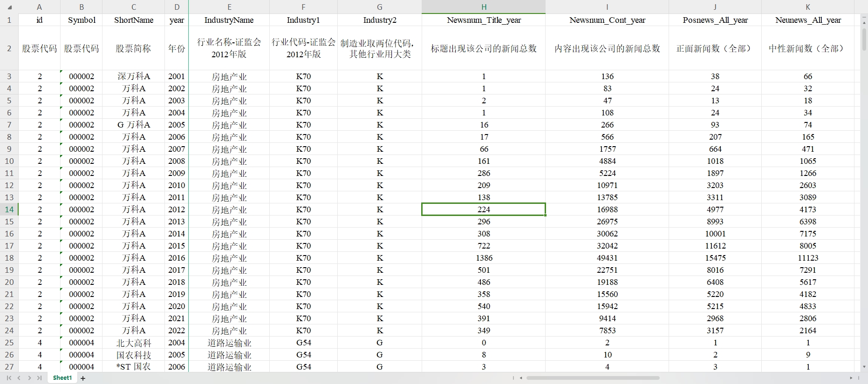This screenshot has height=384, width=868.
Task: Click the horizontal scrollbar left arrow
Action: click(x=521, y=378)
